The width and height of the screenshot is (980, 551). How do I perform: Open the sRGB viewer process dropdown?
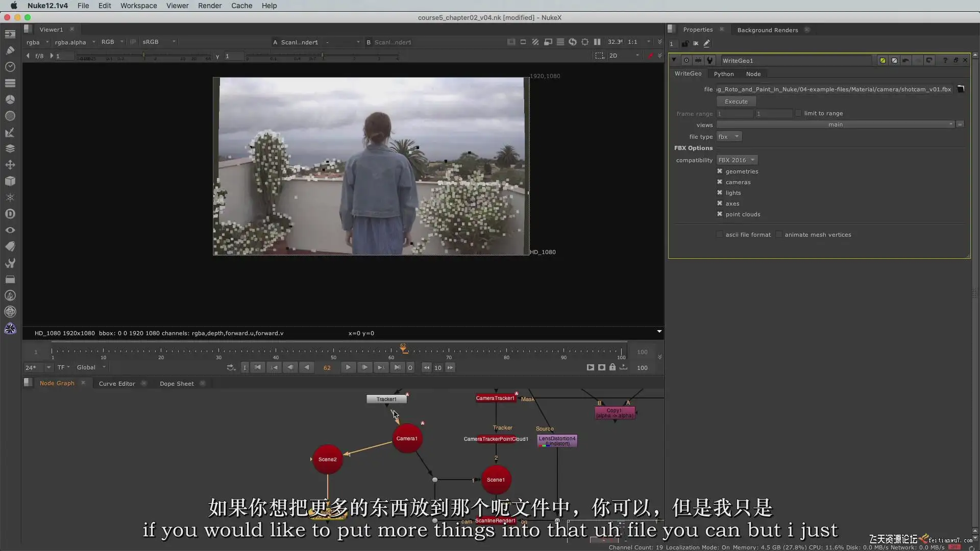[158, 42]
